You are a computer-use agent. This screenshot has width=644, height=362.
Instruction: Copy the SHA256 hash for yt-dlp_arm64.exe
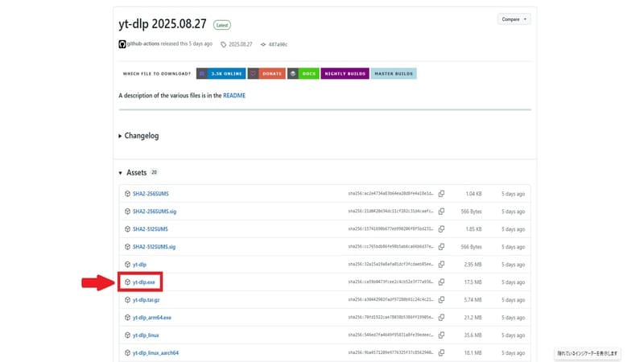tap(441, 317)
